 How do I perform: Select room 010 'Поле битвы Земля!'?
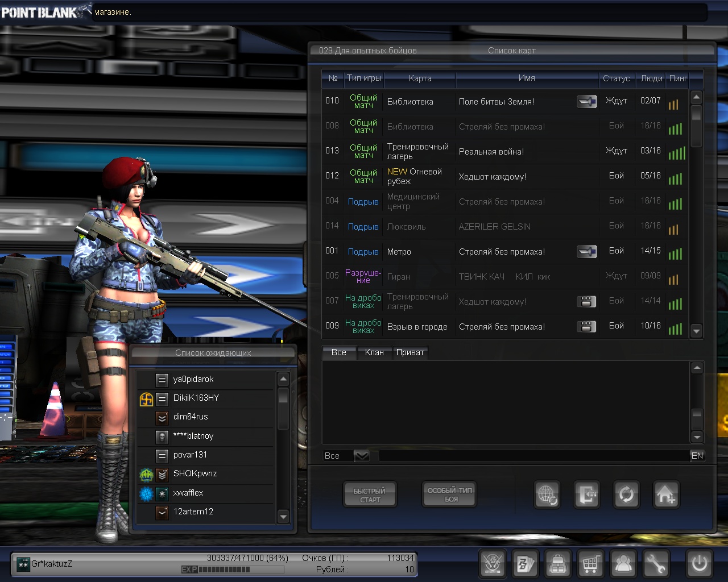(504, 102)
